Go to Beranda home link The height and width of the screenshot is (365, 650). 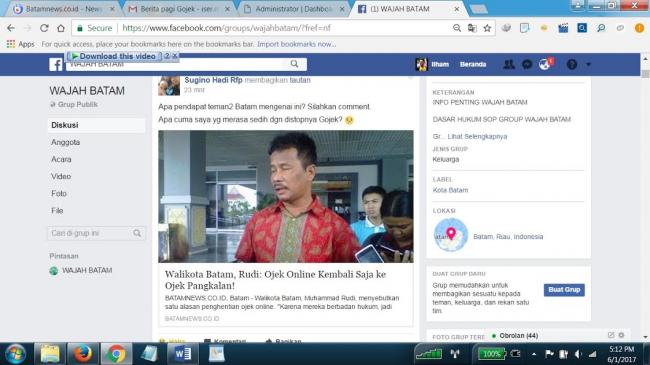473,64
